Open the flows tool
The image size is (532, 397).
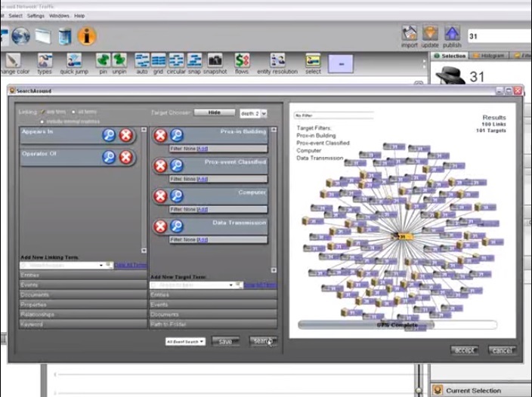tap(242, 61)
